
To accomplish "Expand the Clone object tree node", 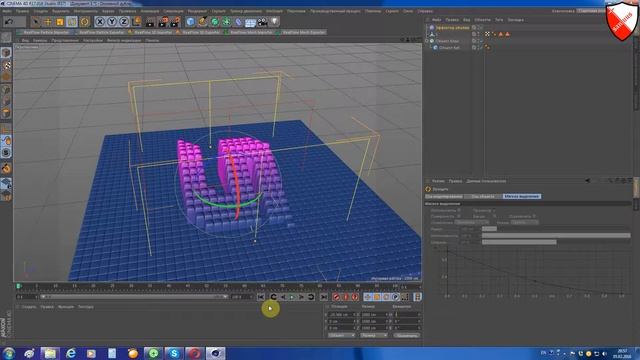I will 427,41.
